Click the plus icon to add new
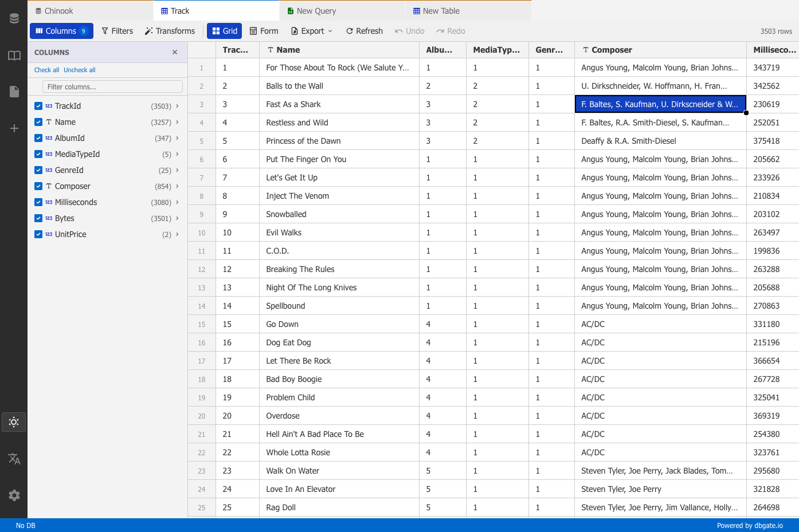This screenshot has width=799, height=532. point(14,128)
